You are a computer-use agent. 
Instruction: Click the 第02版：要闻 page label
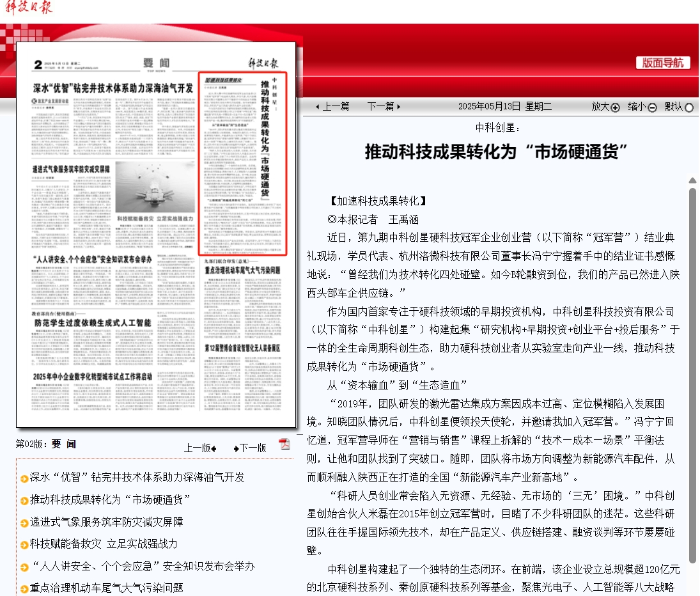click(x=45, y=444)
